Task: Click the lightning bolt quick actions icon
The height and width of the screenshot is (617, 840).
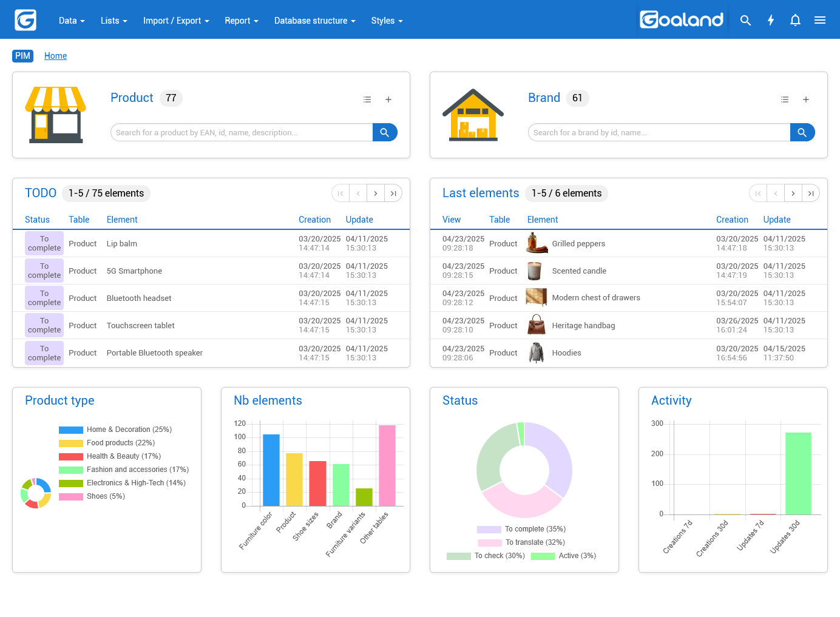Action: coord(771,20)
